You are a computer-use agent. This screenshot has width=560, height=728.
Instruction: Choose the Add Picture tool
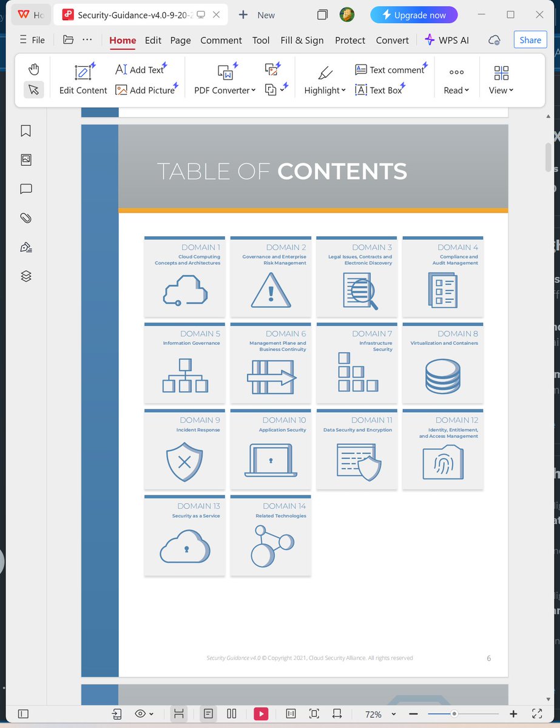[146, 90]
